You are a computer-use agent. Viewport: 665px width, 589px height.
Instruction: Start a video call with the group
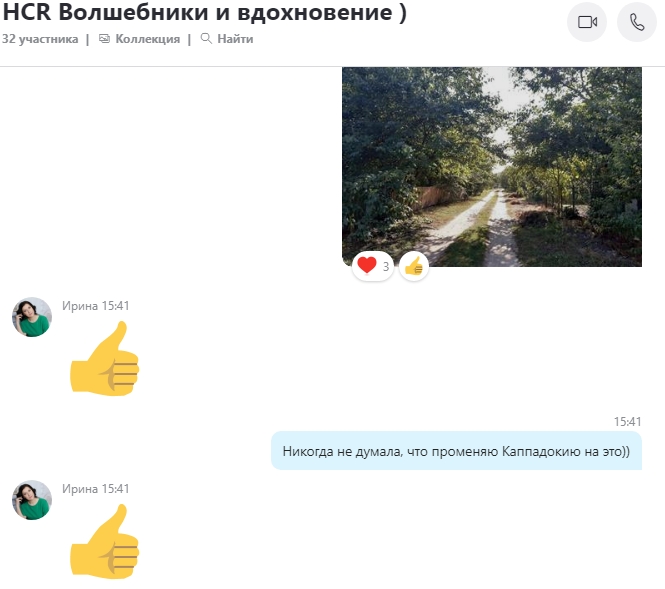(587, 22)
